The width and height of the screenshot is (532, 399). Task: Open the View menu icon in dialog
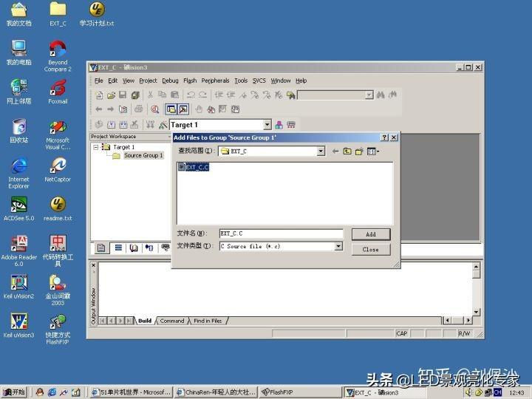373,151
